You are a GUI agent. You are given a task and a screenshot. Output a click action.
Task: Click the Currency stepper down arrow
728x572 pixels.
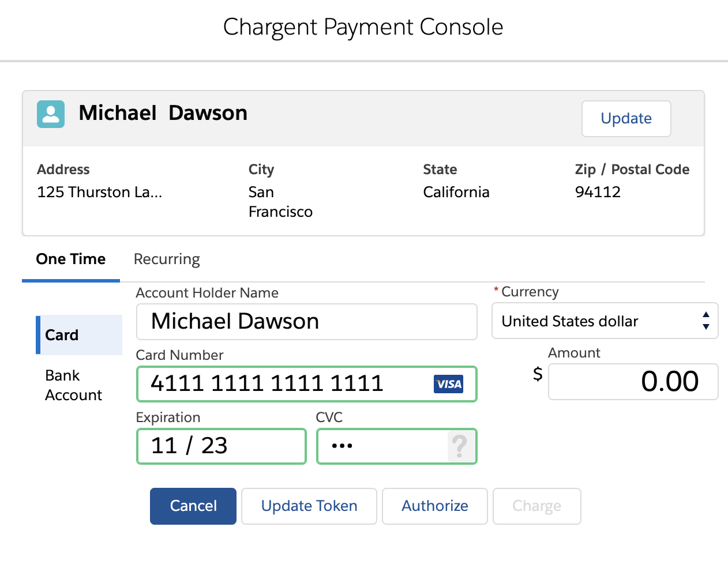pyautogui.click(x=706, y=327)
